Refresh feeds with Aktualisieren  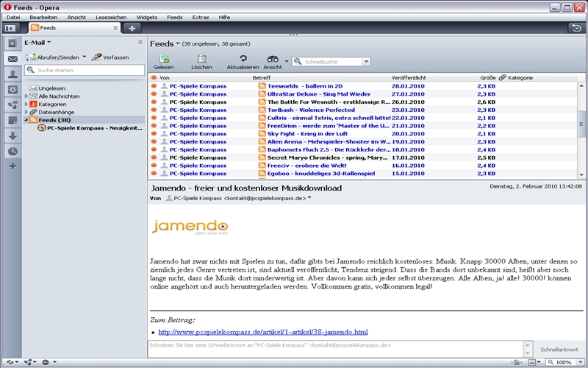click(243, 63)
